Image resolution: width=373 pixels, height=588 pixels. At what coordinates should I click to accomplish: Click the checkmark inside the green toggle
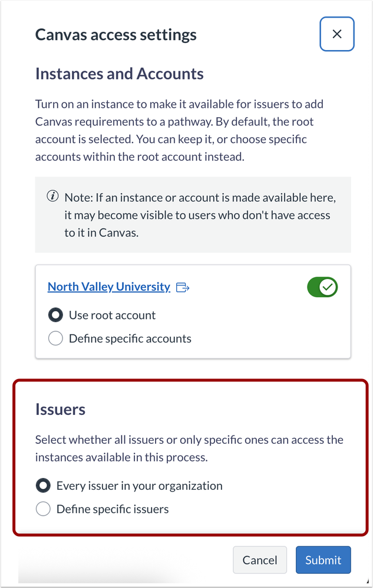click(x=328, y=287)
